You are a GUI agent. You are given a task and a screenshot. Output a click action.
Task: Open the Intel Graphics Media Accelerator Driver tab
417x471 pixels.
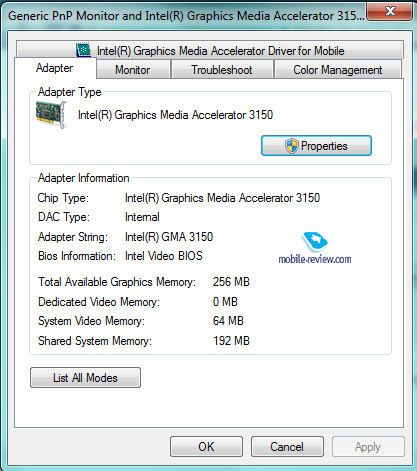210,50
